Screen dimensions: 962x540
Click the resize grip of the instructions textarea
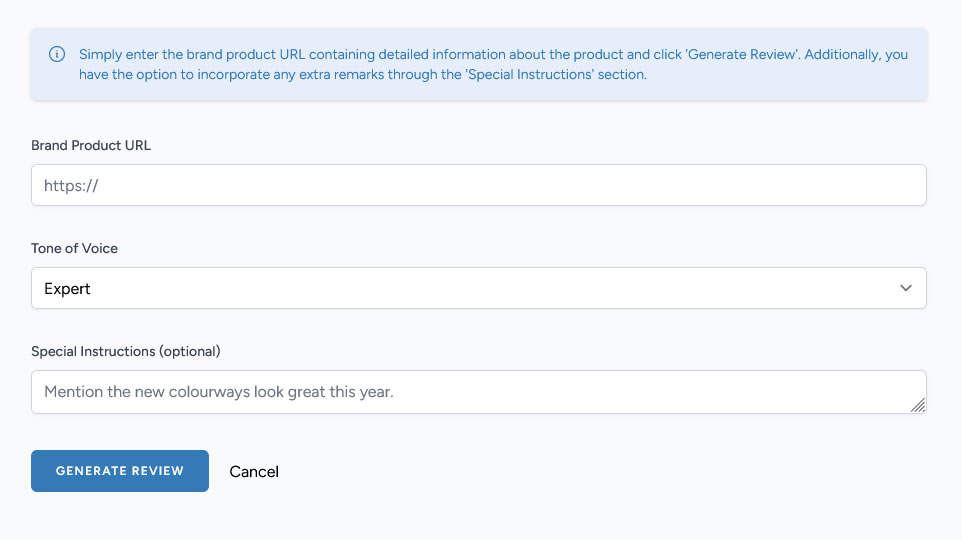click(x=918, y=405)
